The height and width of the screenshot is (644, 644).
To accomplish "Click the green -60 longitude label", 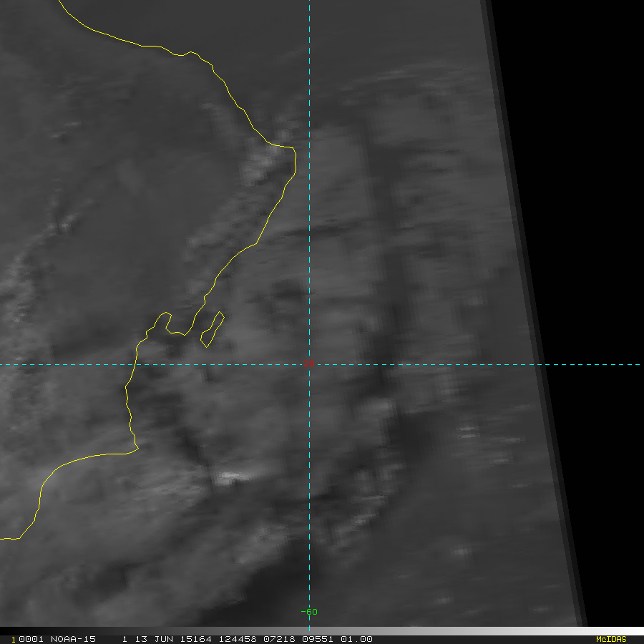I will [x=309, y=612].
